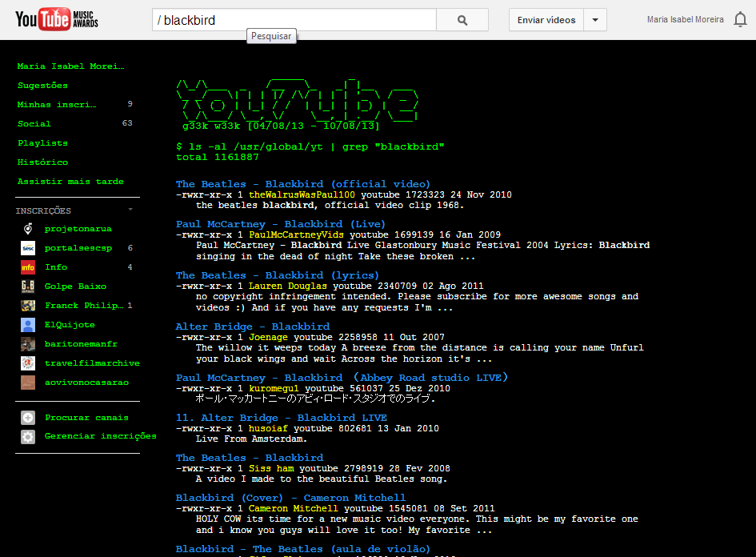This screenshot has width=756, height=557.
Task: Open the projetonarua subscription
Action: pos(78,229)
